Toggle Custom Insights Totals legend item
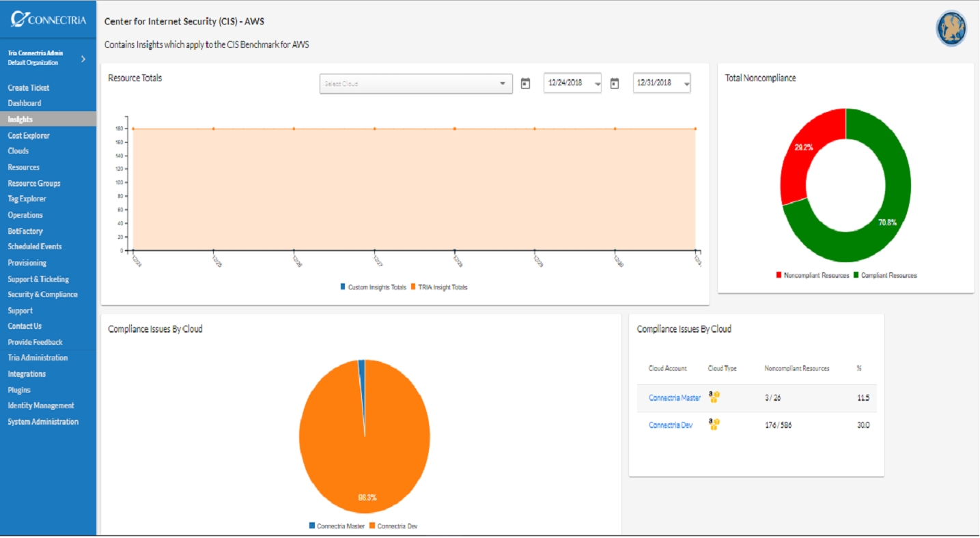Screen dimensions: 980x538 pyautogui.click(x=374, y=287)
